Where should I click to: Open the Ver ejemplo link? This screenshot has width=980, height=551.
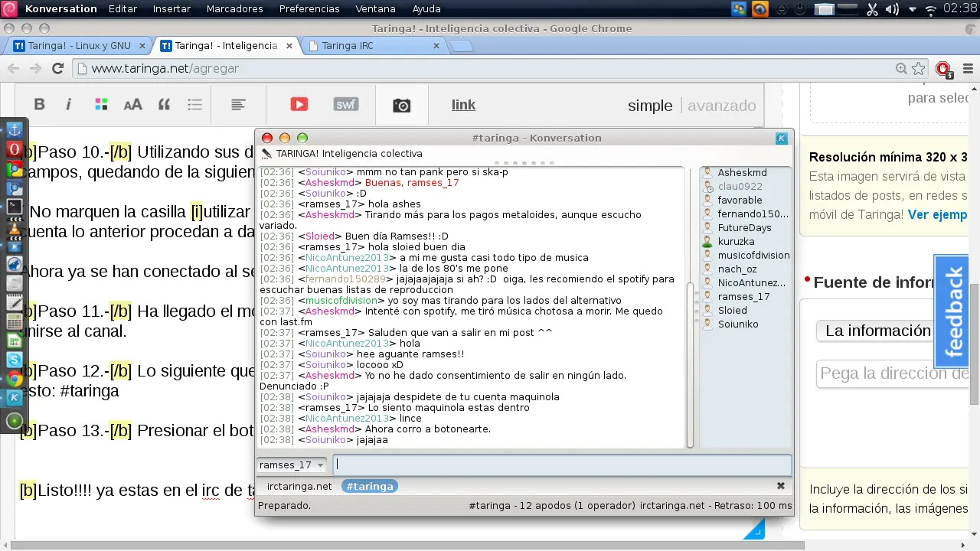pyautogui.click(x=938, y=215)
